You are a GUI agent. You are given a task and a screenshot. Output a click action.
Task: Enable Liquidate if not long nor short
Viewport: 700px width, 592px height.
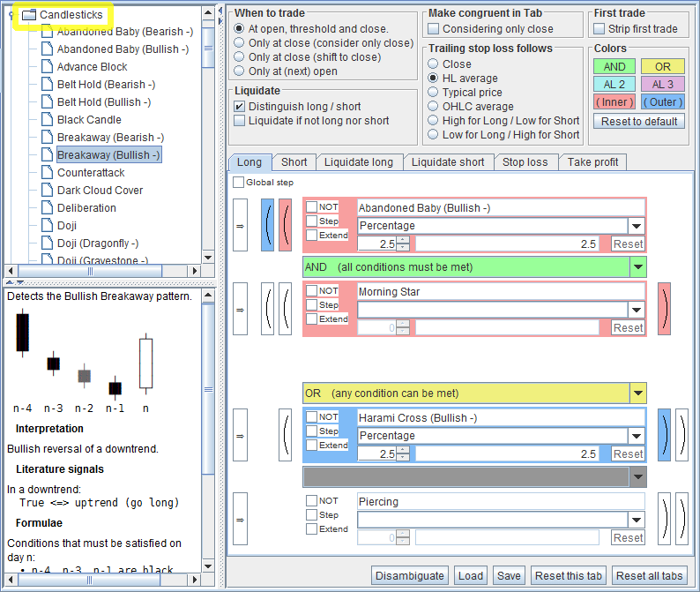[240, 121]
